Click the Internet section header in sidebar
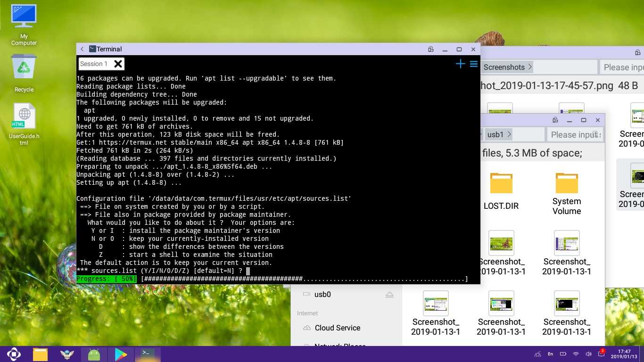644x362 pixels. click(307, 313)
